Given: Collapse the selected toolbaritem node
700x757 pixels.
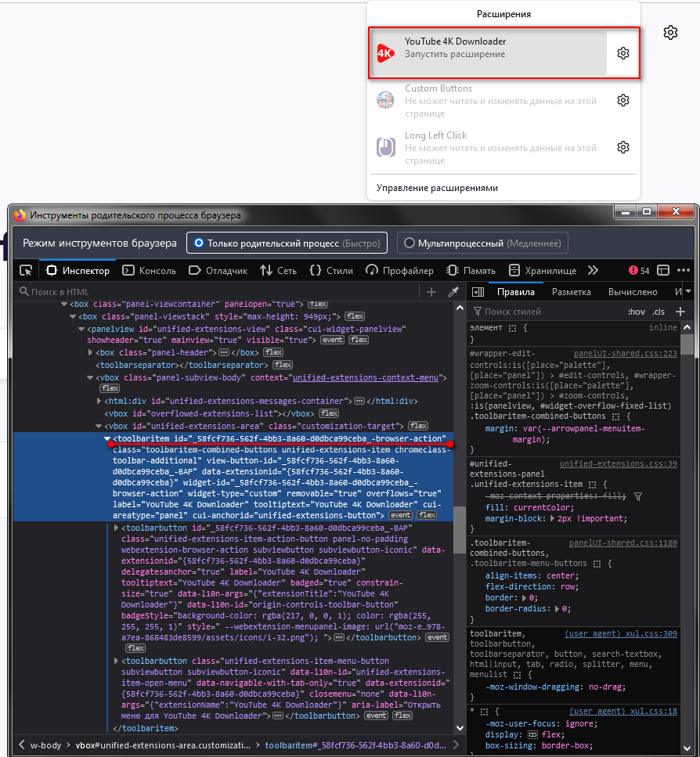Looking at the screenshot, I should [107, 439].
